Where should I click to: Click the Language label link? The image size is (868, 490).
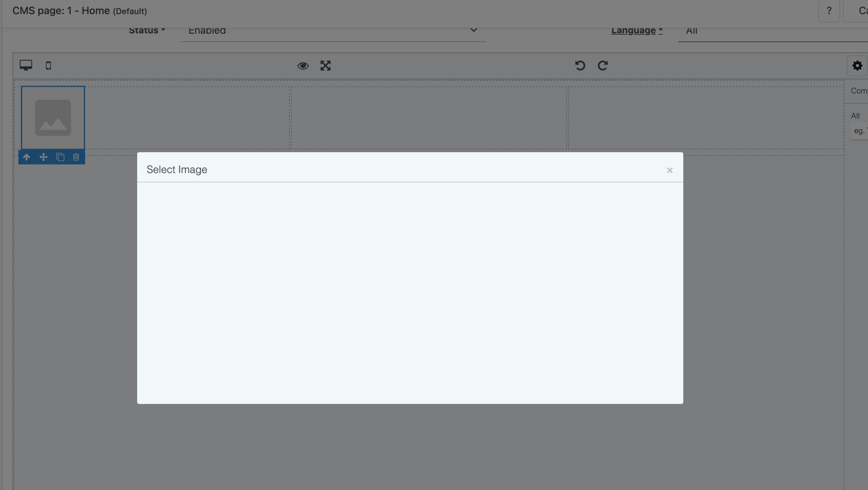(x=637, y=30)
